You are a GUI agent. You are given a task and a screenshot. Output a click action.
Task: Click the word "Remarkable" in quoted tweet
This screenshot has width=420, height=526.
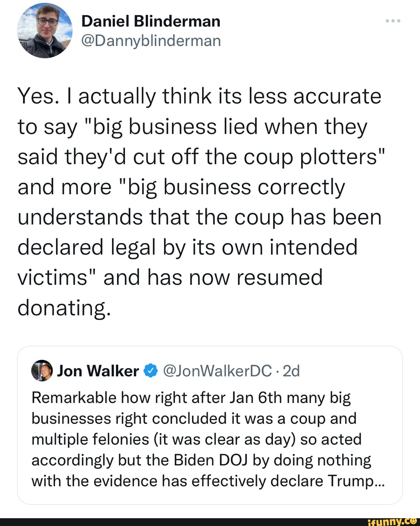[74, 398]
